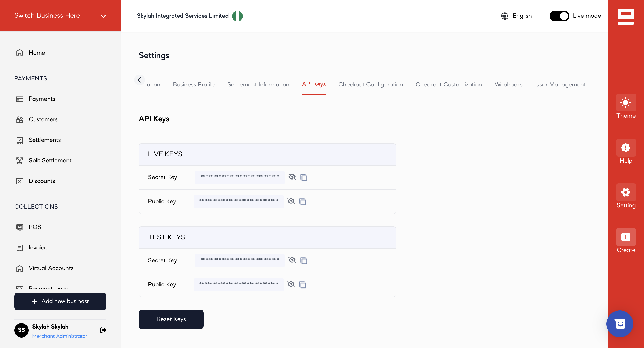Switch to Business Profile tab
644x348 pixels.
pos(193,84)
